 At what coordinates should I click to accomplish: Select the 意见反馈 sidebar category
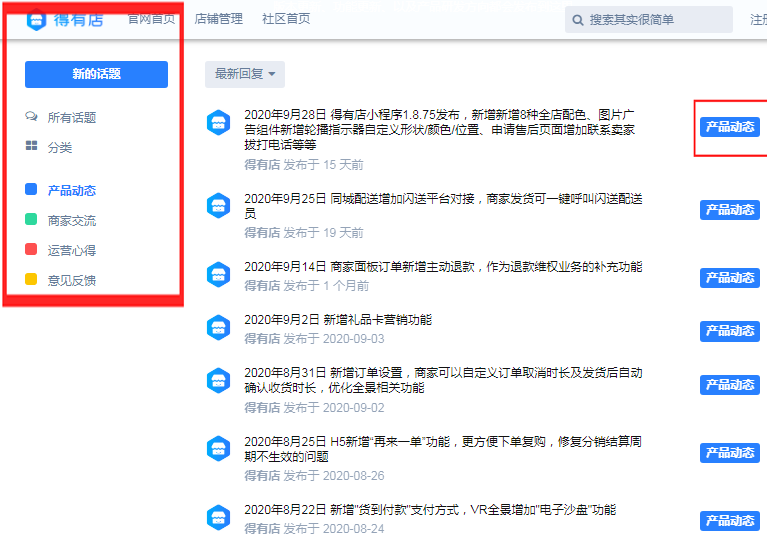pos(71,280)
